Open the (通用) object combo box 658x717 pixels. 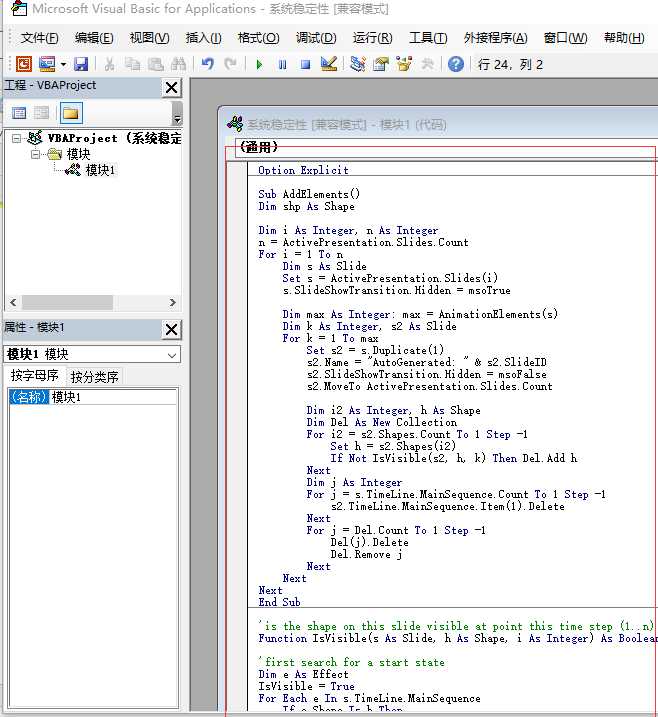click(446, 147)
